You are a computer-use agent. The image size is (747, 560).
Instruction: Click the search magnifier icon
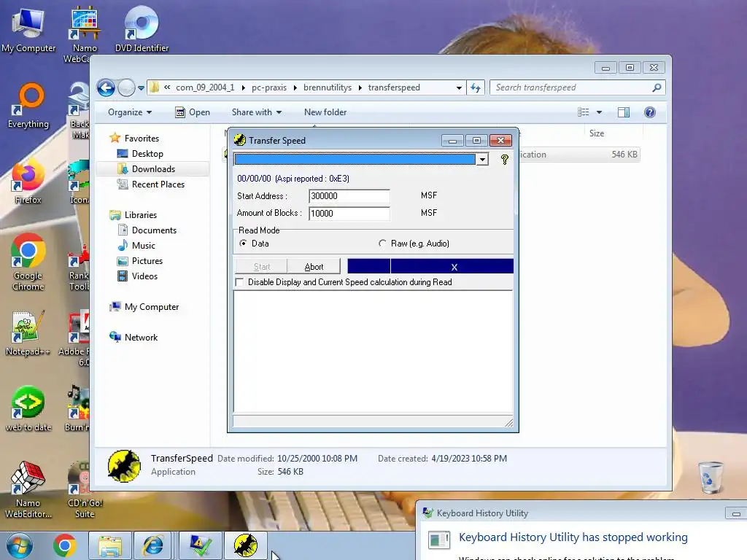657,87
